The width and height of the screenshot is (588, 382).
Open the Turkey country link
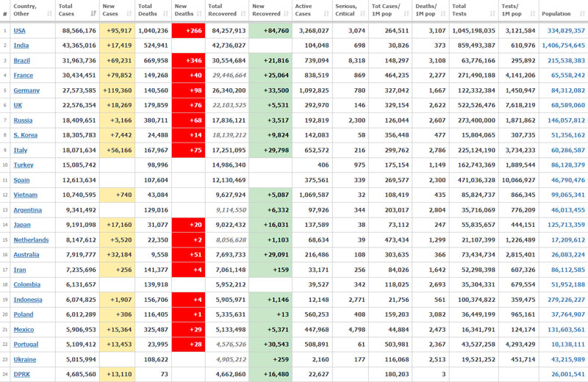pos(24,165)
